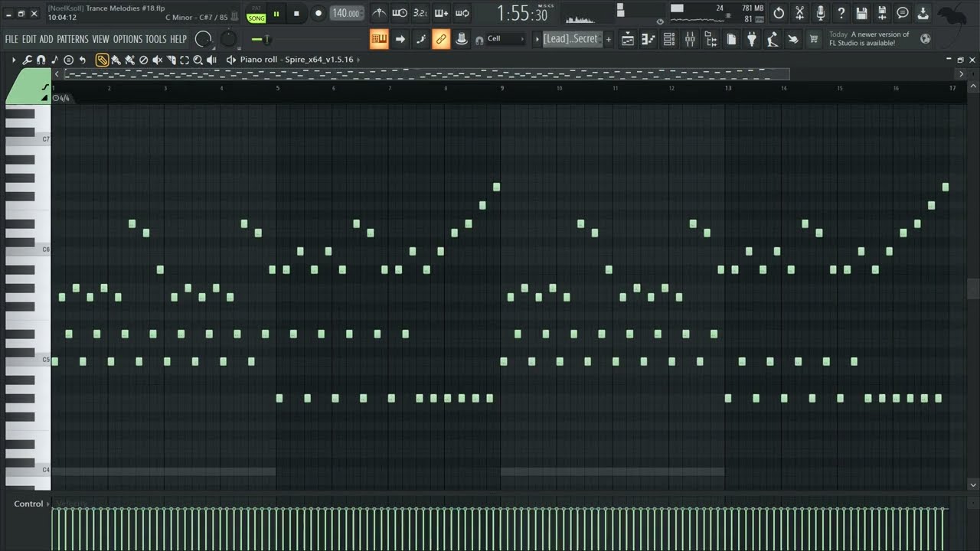This screenshot has width=980, height=551.
Task: Open the one-click audio recording microphone icon
Action: point(821,13)
